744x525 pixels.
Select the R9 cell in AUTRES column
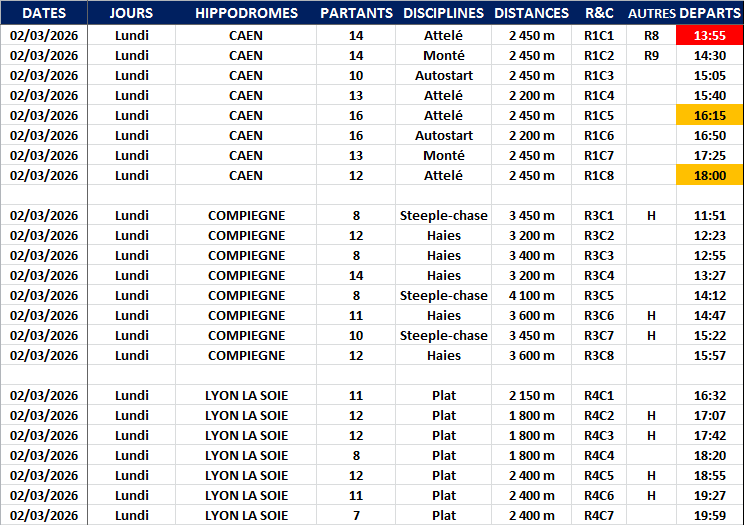(651, 55)
